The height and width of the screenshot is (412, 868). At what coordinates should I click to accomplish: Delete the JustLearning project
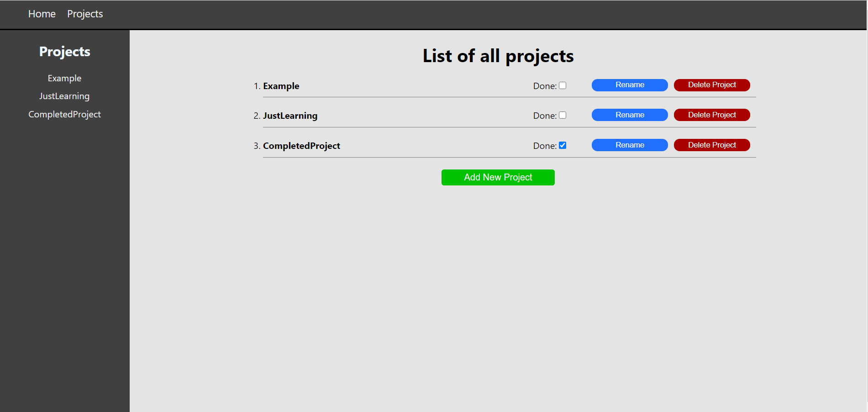[711, 115]
